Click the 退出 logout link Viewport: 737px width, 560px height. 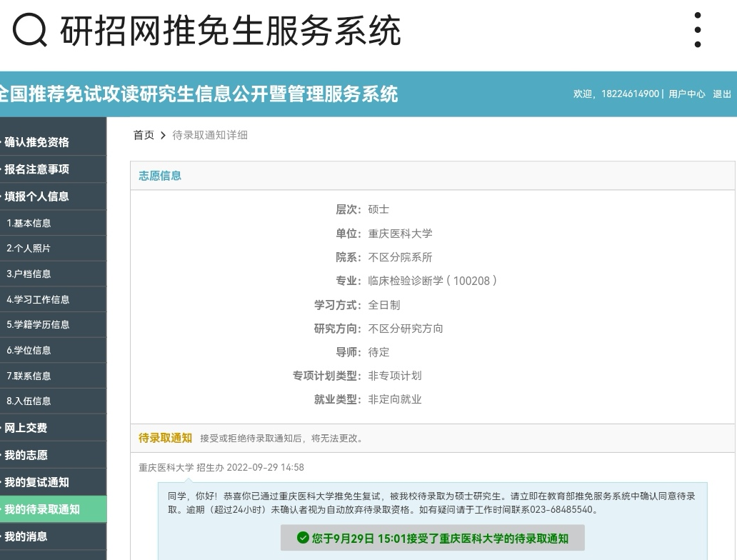pyautogui.click(x=721, y=94)
